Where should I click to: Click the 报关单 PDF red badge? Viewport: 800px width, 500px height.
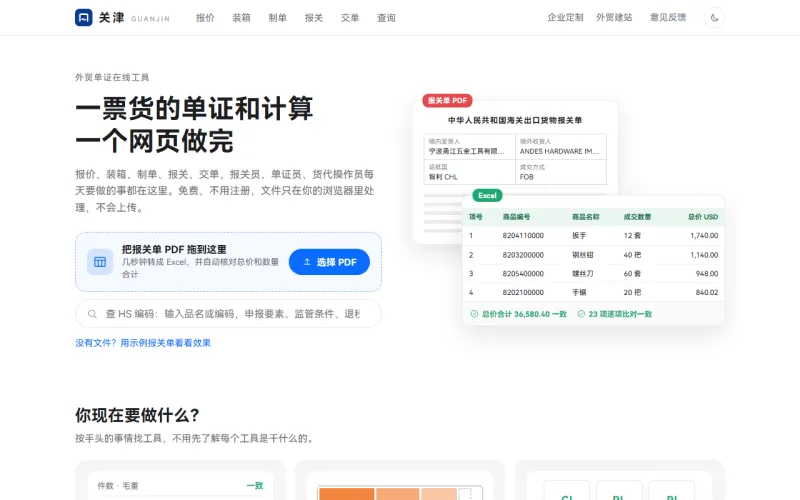(447, 101)
